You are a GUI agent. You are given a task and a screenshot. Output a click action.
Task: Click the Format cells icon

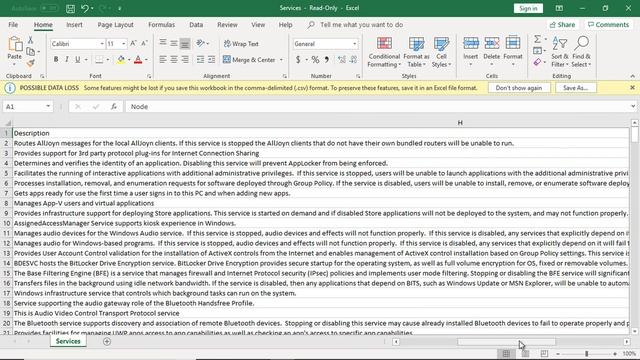tap(513, 43)
